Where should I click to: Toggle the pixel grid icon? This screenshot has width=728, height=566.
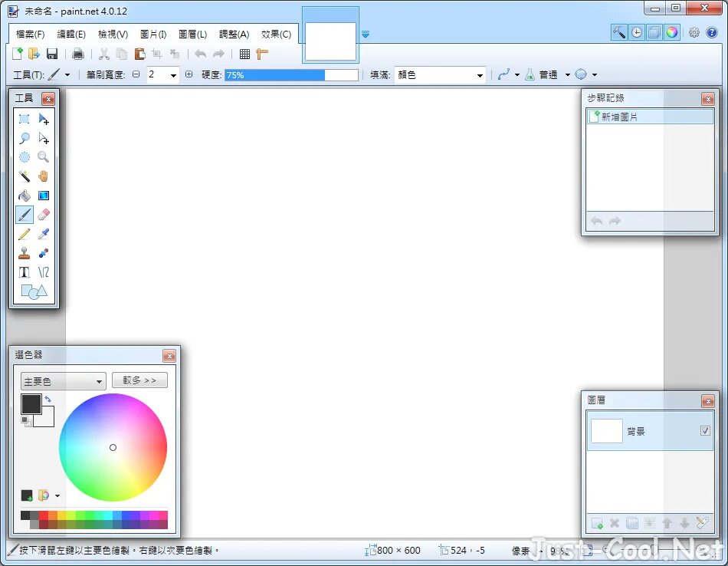point(244,54)
